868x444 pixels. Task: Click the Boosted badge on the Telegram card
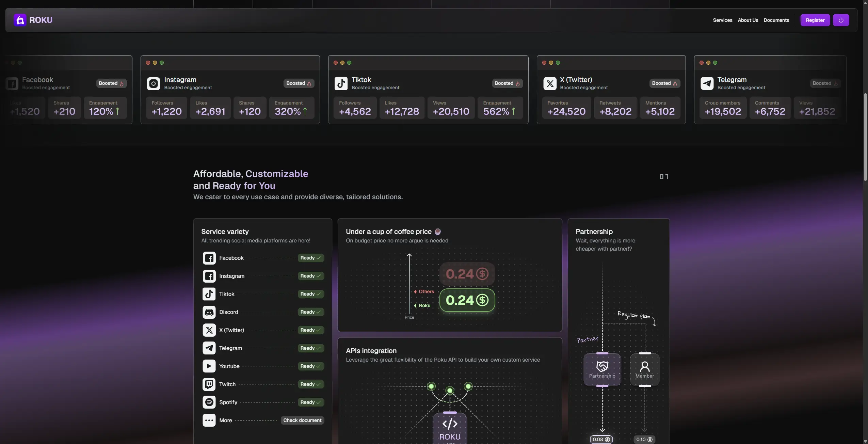(825, 83)
